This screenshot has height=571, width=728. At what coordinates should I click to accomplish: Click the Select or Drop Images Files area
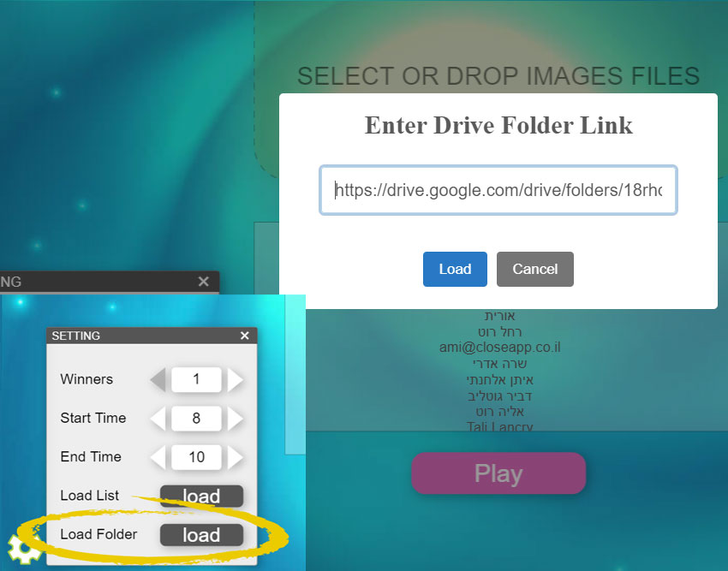(498, 75)
